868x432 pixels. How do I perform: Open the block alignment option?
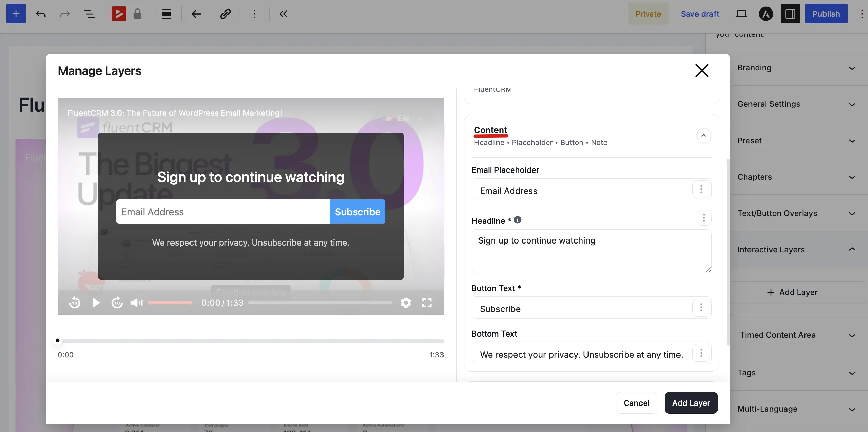point(166,14)
